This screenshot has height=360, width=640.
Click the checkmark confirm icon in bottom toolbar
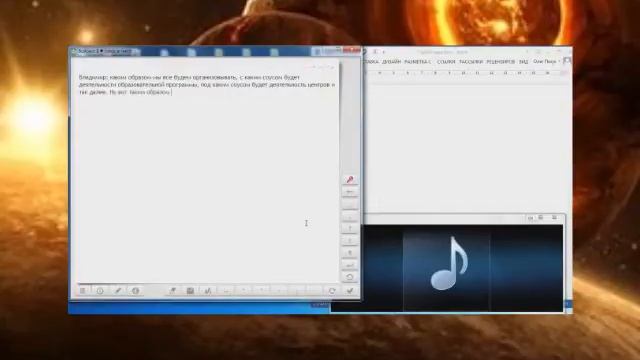350,291
